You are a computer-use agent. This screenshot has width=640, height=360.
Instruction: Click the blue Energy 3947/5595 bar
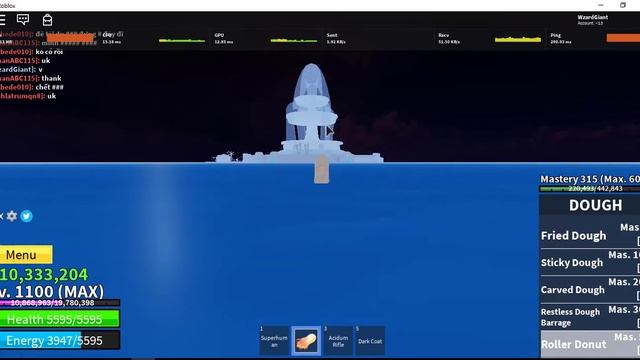(60, 340)
